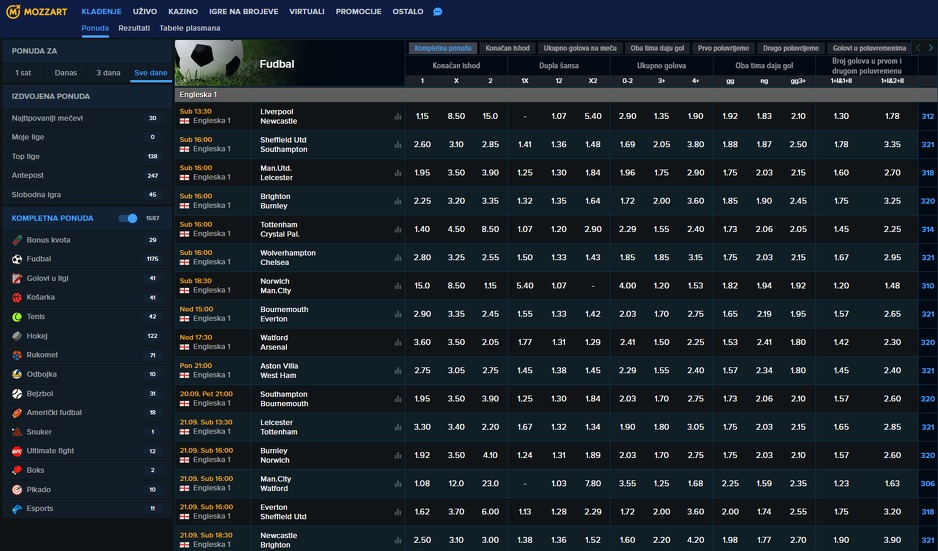Select Oba tima daju gol market tab
This screenshot has width=938, height=551.
[657, 48]
